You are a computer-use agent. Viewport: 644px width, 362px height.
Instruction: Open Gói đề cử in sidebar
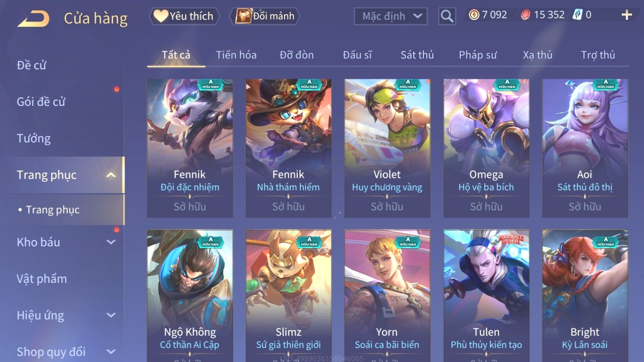[x=41, y=102]
